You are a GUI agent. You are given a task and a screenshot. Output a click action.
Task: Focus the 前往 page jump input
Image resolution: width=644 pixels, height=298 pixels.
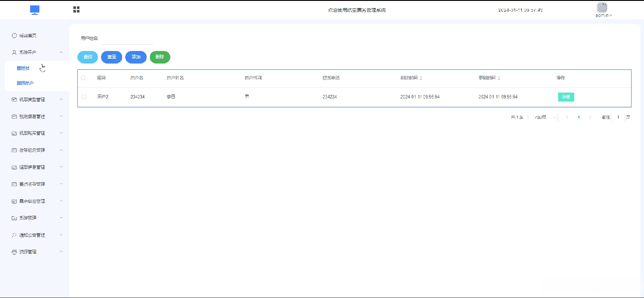618,117
